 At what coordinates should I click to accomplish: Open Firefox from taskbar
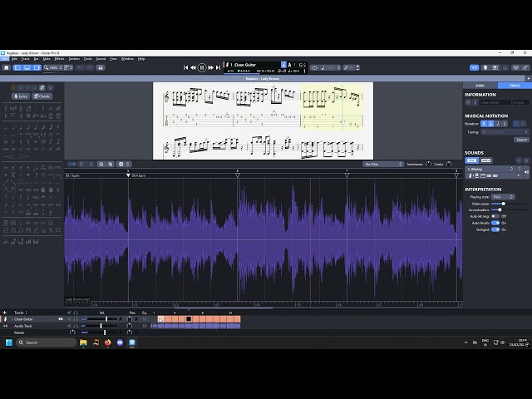107,342
